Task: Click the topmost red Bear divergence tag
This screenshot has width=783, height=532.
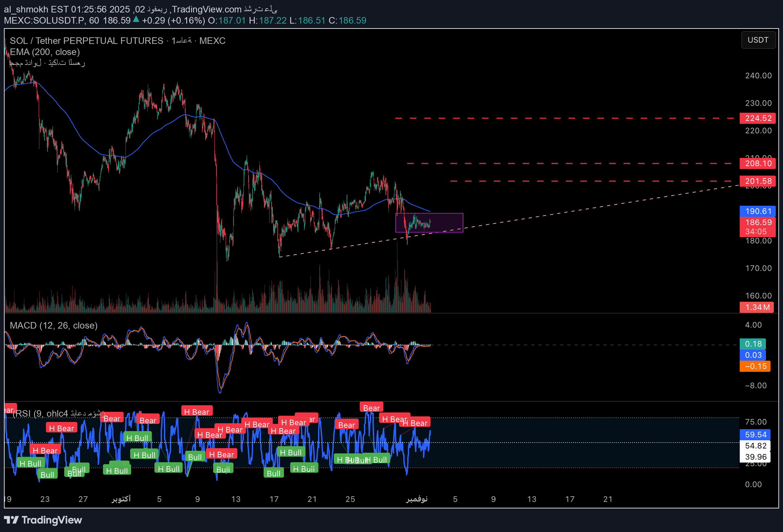Action: (x=371, y=408)
